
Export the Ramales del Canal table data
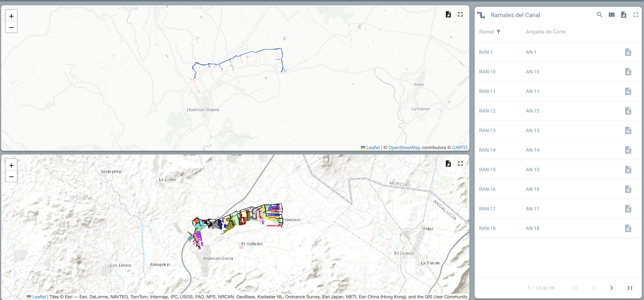[x=624, y=15]
